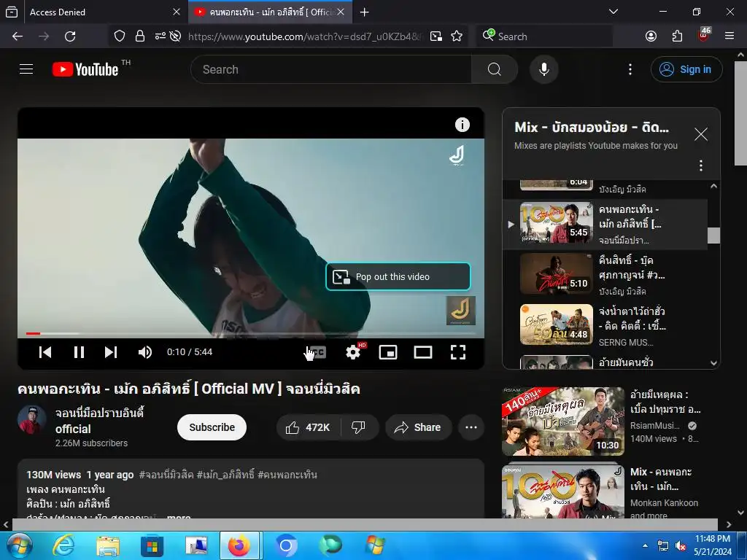Screen dimensions: 747x560
Task: Play คืนสิทธิ์ 5:10 playlist video
Action: click(x=605, y=275)
